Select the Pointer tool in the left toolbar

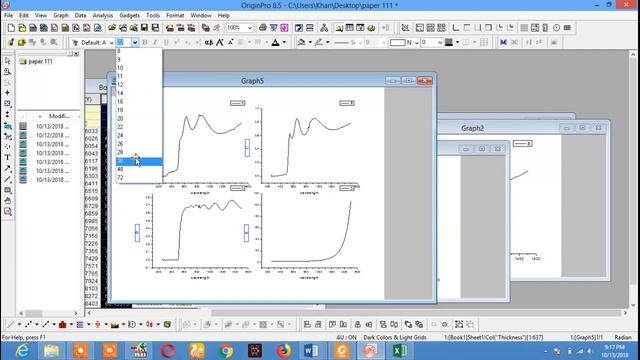7,61
